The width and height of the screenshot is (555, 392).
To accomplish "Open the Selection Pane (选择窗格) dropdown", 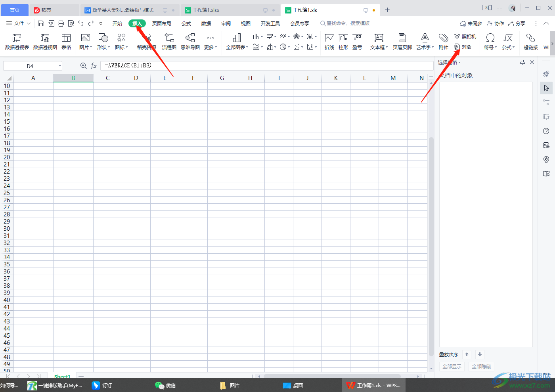I will pyautogui.click(x=450, y=62).
